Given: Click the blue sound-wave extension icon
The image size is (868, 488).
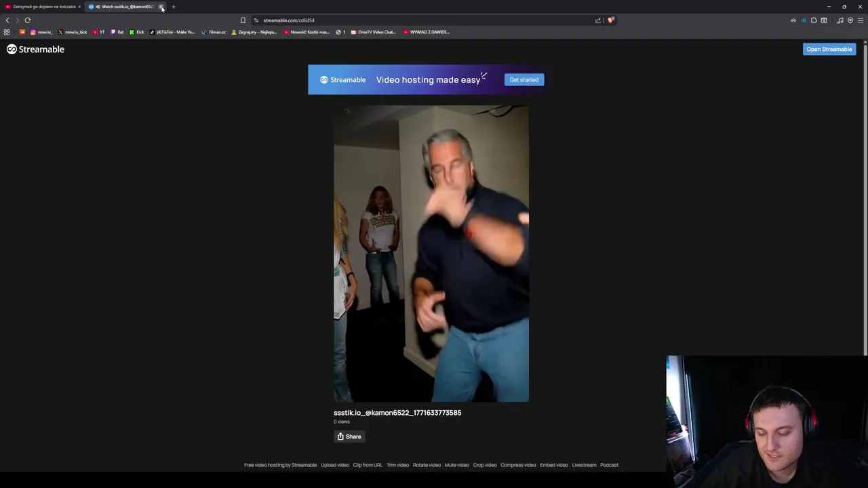Looking at the screenshot, I should tap(804, 20).
